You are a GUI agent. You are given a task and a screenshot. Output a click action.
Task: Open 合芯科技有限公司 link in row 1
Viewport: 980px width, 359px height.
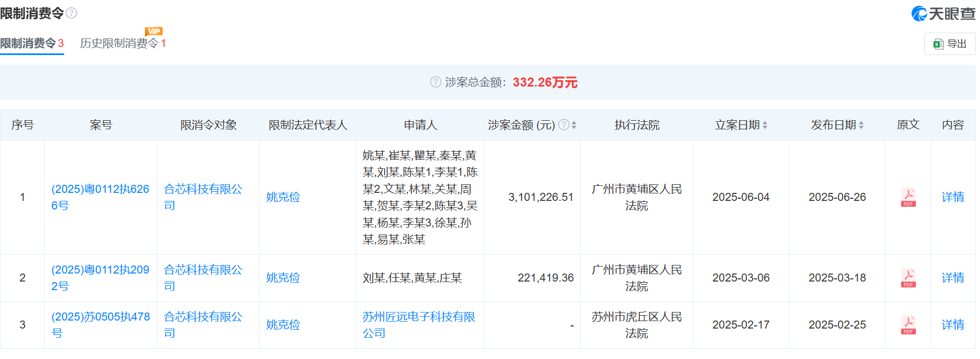click(x=203, y=197)
